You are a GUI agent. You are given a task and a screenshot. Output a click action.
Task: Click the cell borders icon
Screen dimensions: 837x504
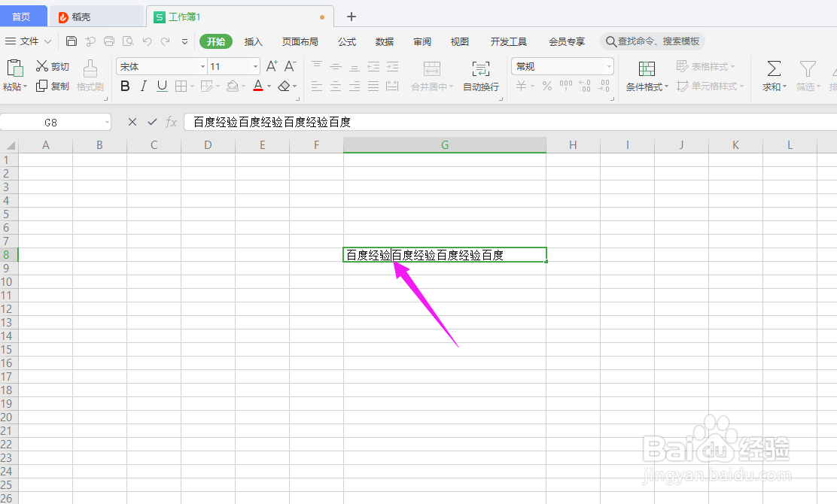click(181, 86)
